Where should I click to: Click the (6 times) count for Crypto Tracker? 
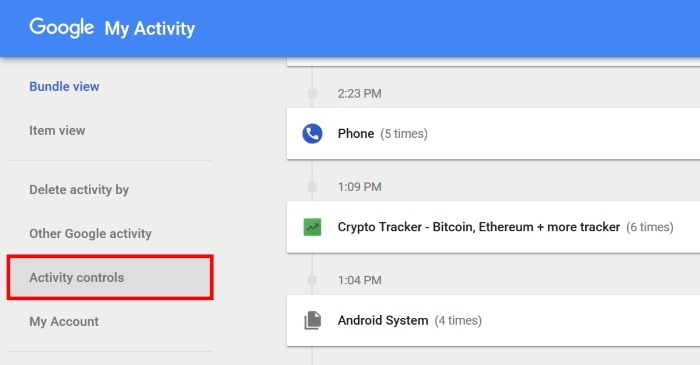[650, 227]
